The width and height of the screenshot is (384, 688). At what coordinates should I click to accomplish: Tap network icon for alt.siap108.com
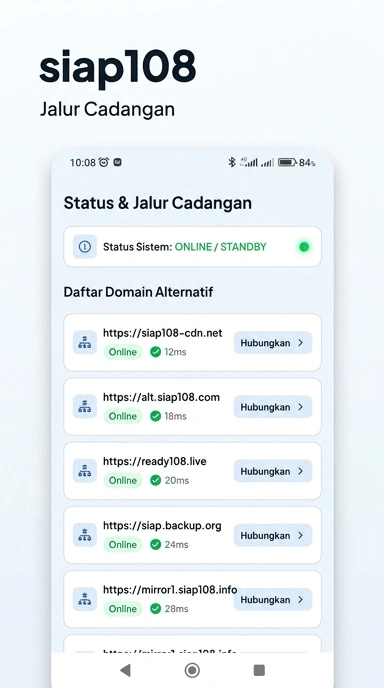[85, 407]
